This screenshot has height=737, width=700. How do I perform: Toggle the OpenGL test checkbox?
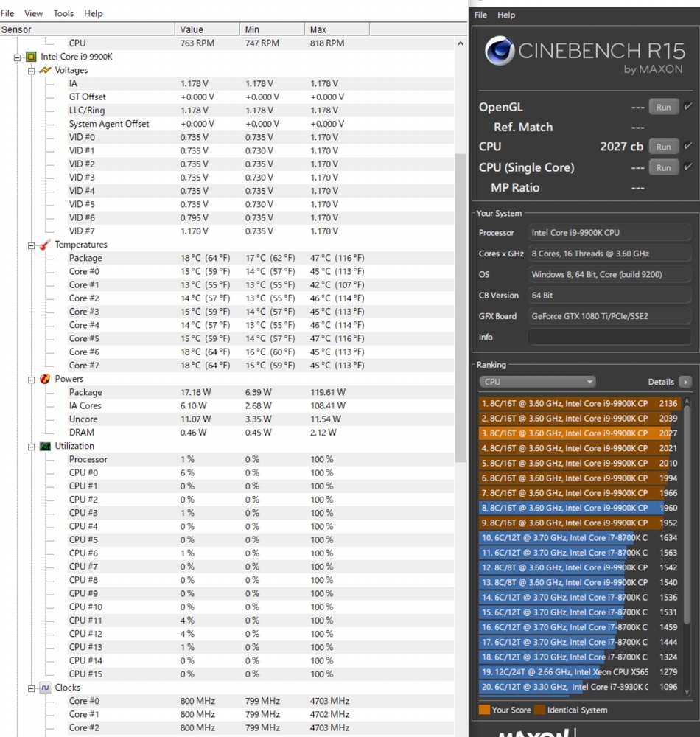[x=687, y=106]
